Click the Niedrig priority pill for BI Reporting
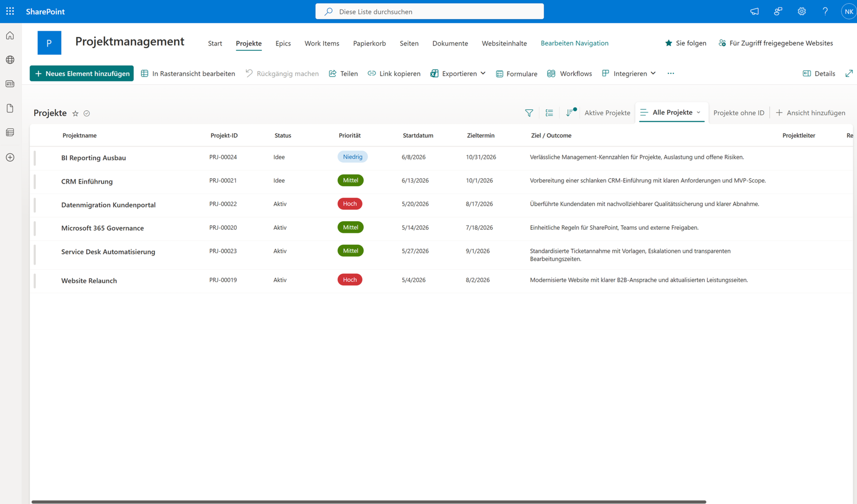857x504 pixels. click(352, 157)
